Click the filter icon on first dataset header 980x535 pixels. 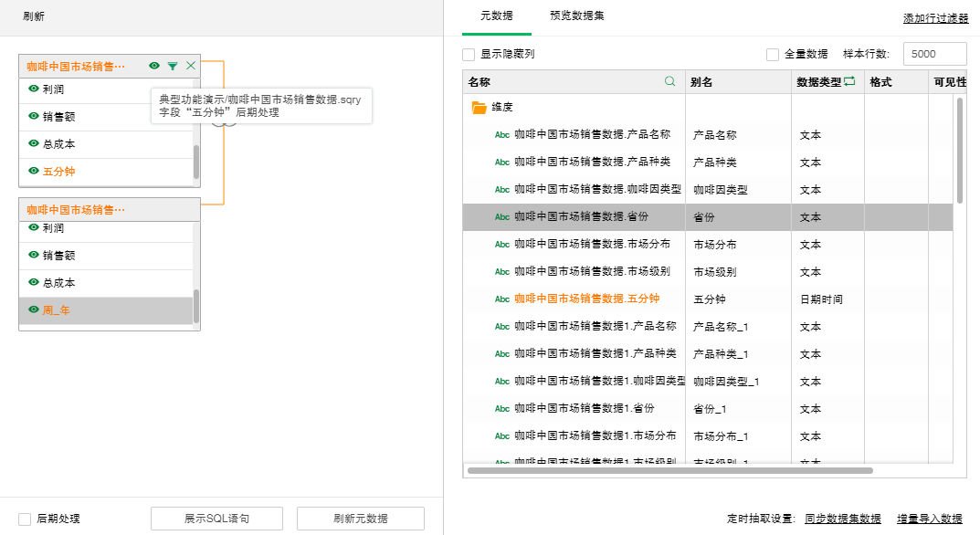(x=173, y=66)
